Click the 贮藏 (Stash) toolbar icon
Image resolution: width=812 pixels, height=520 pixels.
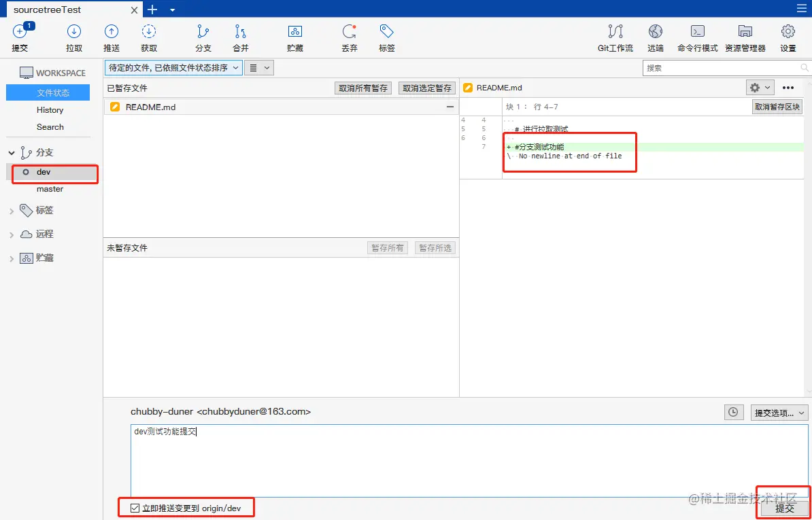tap(295, 32)
